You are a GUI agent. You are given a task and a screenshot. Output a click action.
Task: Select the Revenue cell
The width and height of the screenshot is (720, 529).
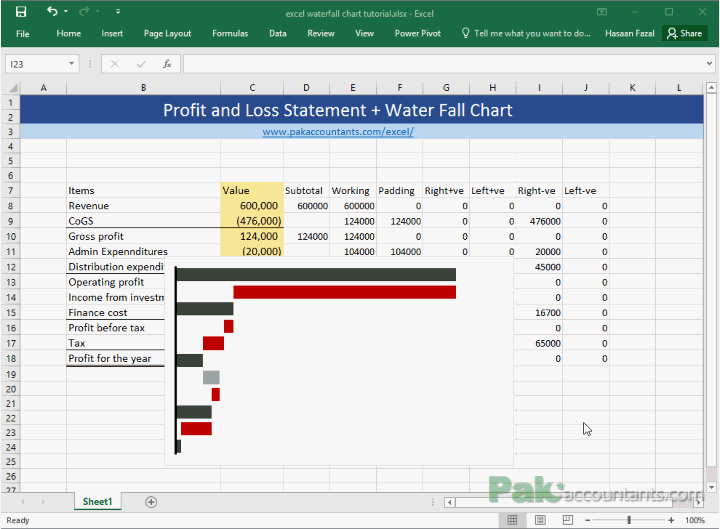tap(143, 206)
